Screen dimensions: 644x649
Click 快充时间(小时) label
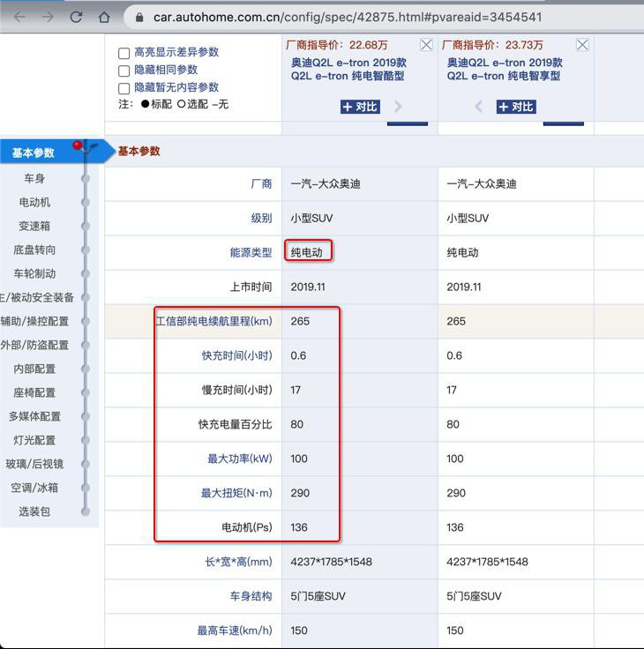237,355
